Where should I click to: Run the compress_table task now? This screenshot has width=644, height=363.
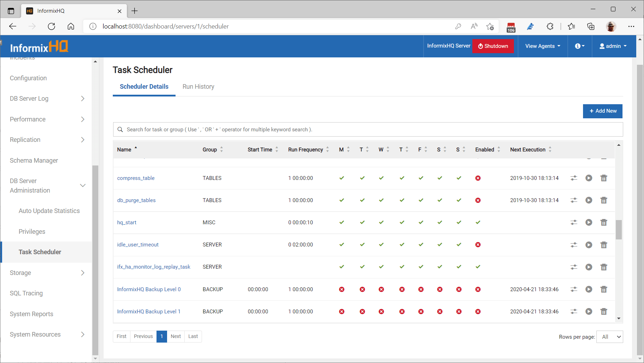(x=589, y=178)
